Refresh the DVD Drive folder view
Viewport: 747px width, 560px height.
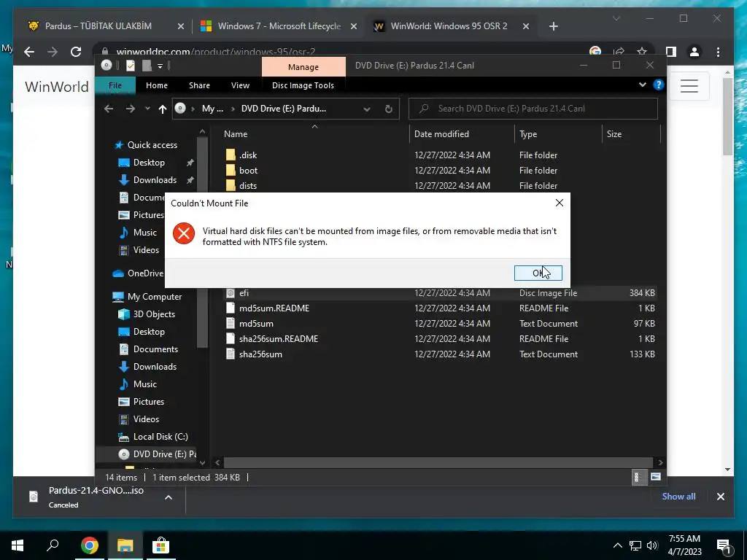click(389, 109)
